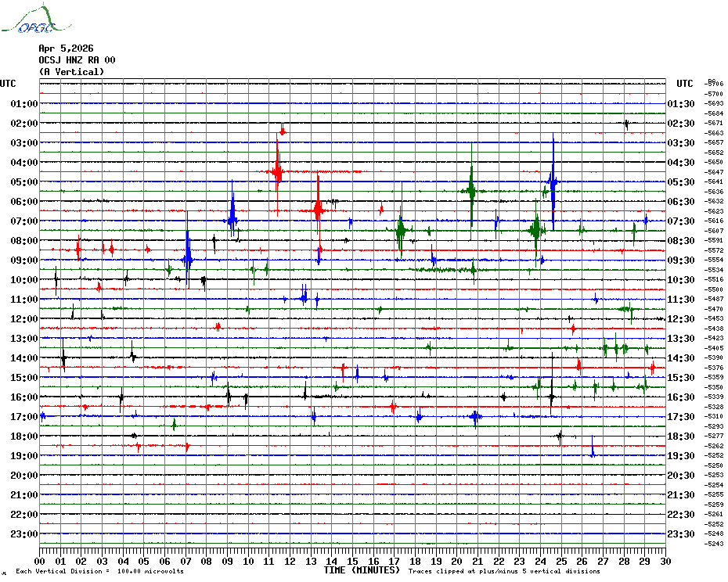Screen dimensions: 728x582
Task: Click the 04:00 hour label on left
Action: pyautogui.click(x=24, y=163)
